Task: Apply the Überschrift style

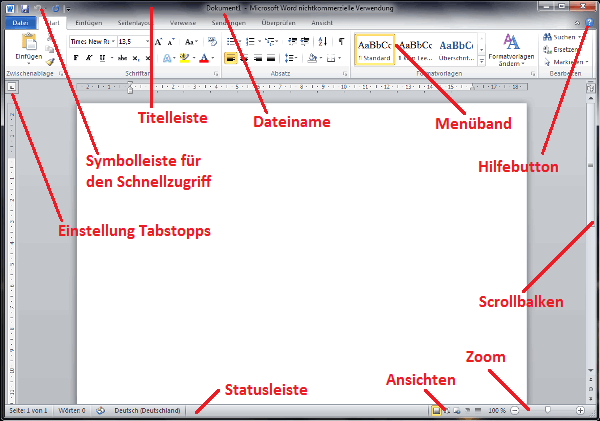Action: coord(456,50)
